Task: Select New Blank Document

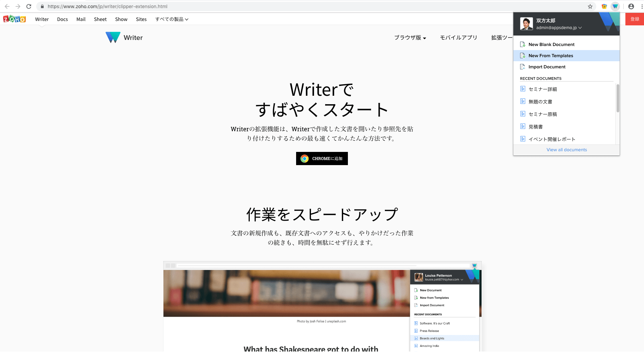Action: pos(567,44)
